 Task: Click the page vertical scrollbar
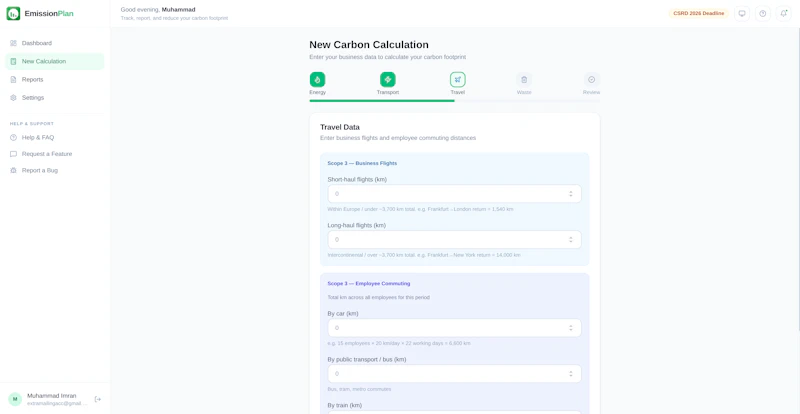coord(798,179)
